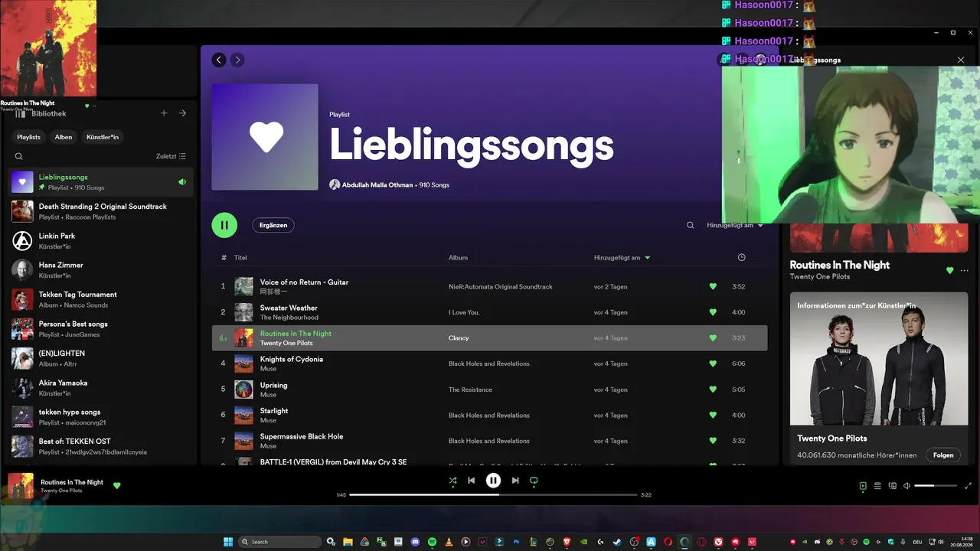Screen dimensions: 980x551
Task: Remove like from Uprising track
Action: coord(713,390)
